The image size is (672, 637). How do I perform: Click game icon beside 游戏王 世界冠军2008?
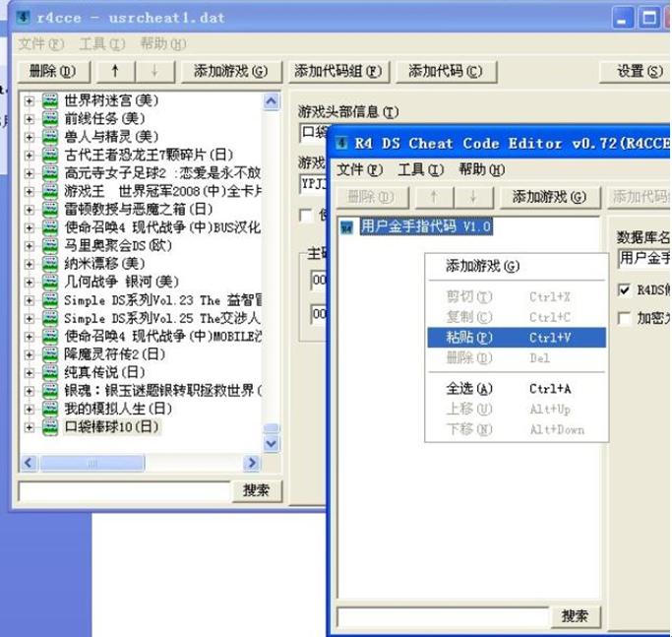point(50,191)
